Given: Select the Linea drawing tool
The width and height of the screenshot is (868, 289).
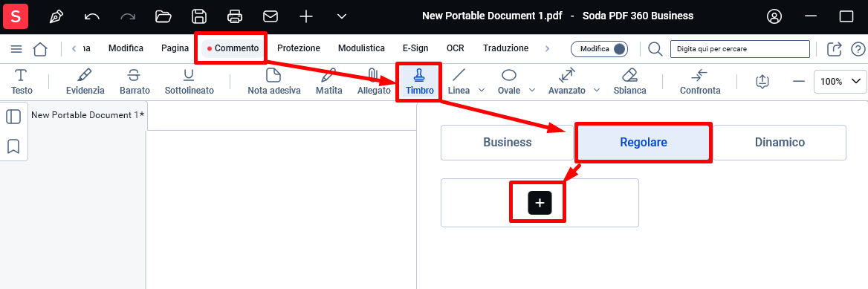Looking at the screenshot, I should [459, 82].
